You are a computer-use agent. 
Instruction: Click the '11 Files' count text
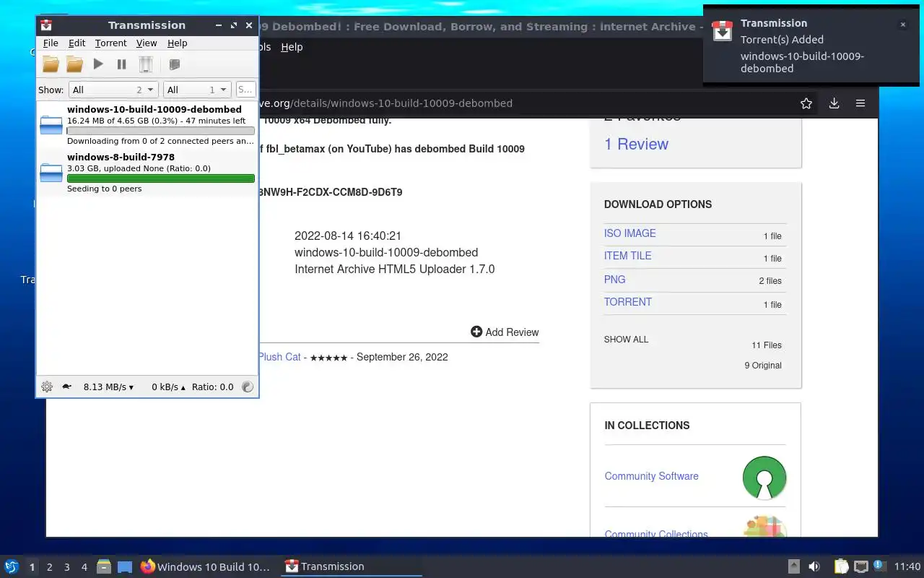767,345
